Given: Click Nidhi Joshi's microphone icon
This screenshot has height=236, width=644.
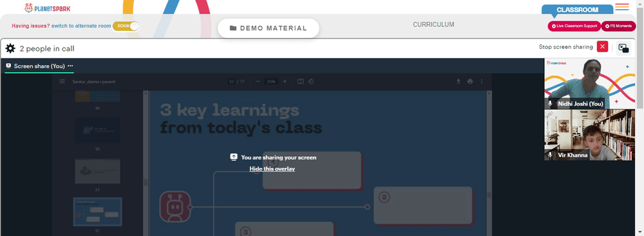Looking at the screenshot, I should tap(551, 104).
